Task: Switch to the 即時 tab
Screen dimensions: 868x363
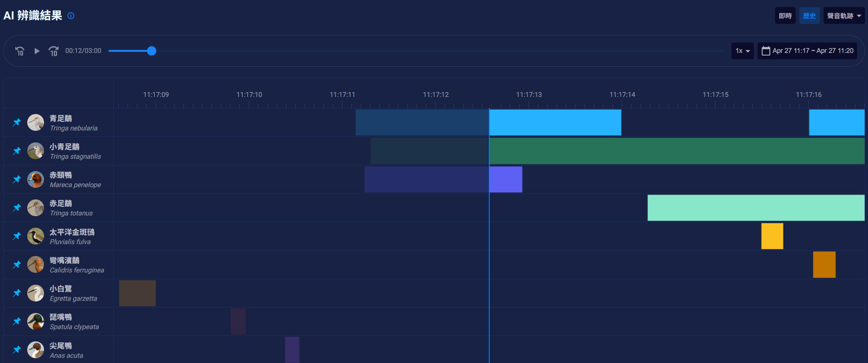Action: [785, 16]
